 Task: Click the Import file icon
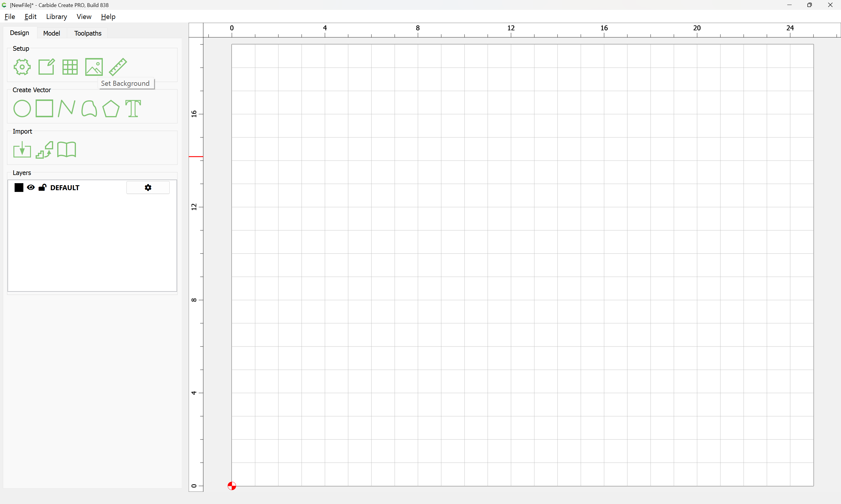(22, 150)
